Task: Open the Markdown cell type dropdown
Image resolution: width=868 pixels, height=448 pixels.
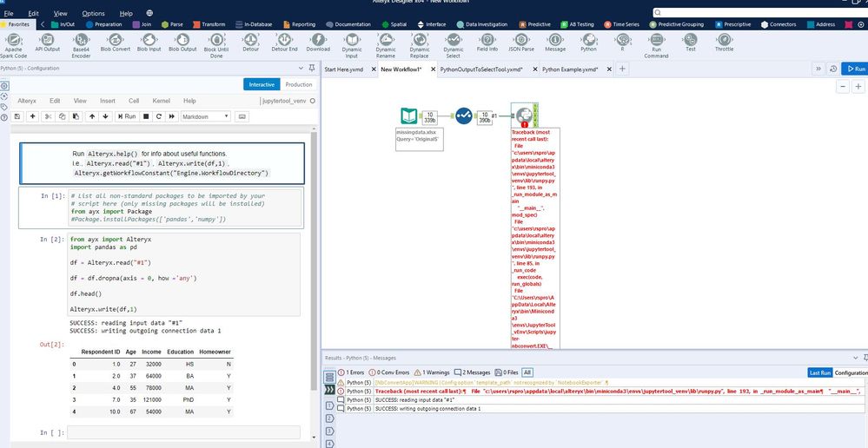Action: (x=205, y=116)
